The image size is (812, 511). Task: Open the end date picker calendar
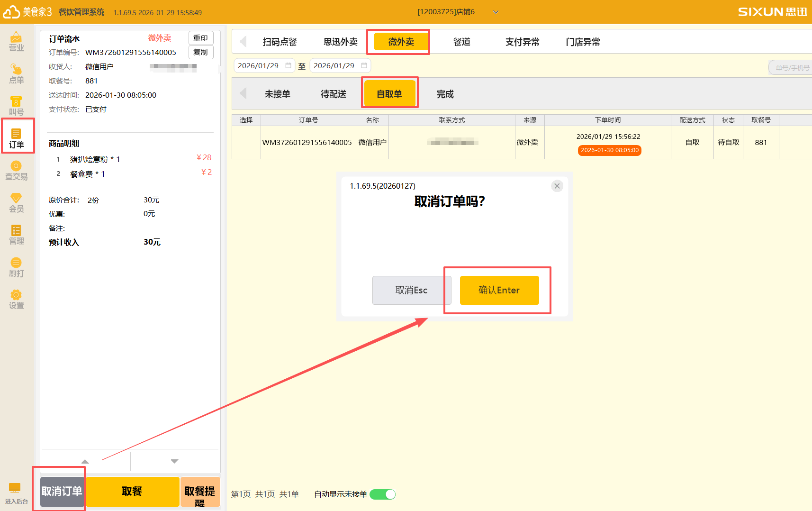pyautogui.click(x=364, y=65)
